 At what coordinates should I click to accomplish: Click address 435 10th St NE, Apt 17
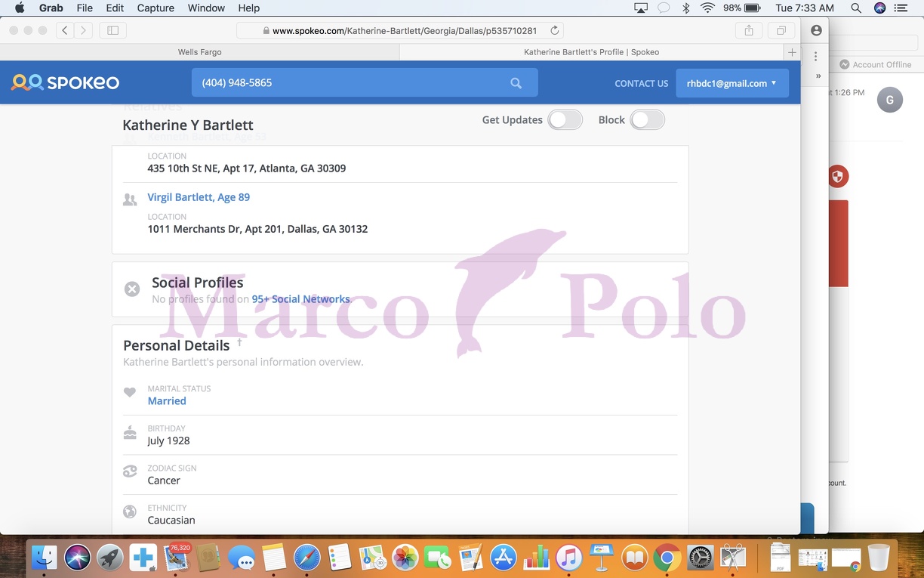247,168
